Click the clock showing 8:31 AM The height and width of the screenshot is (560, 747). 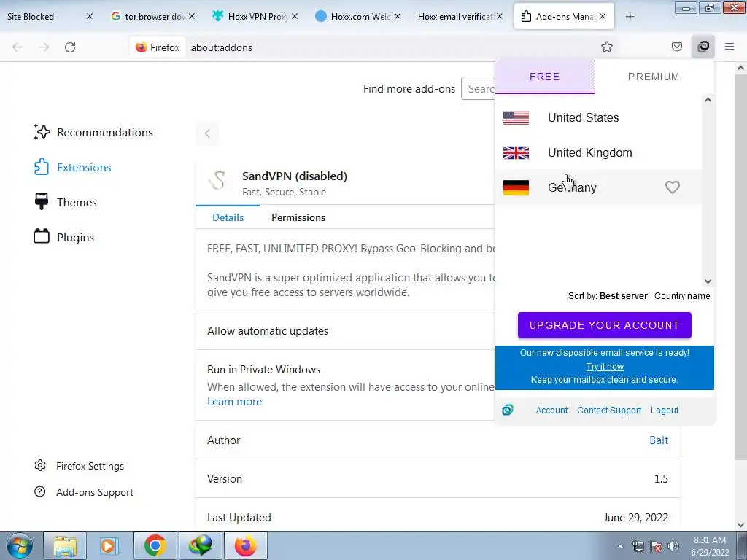tap(709, 540)
